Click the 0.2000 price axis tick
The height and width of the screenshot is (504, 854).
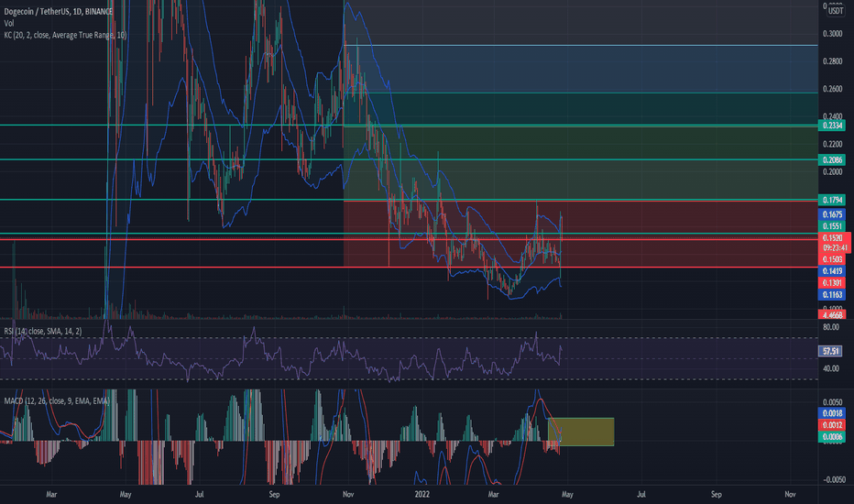click(x=832, y=172)
